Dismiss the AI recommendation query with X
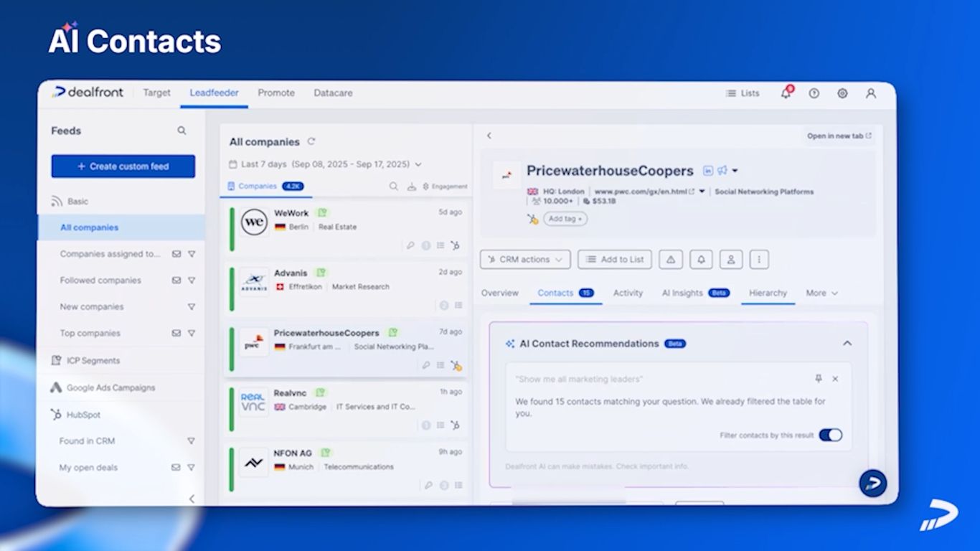Screen dimensions: 980x551 tap(835, 379)
